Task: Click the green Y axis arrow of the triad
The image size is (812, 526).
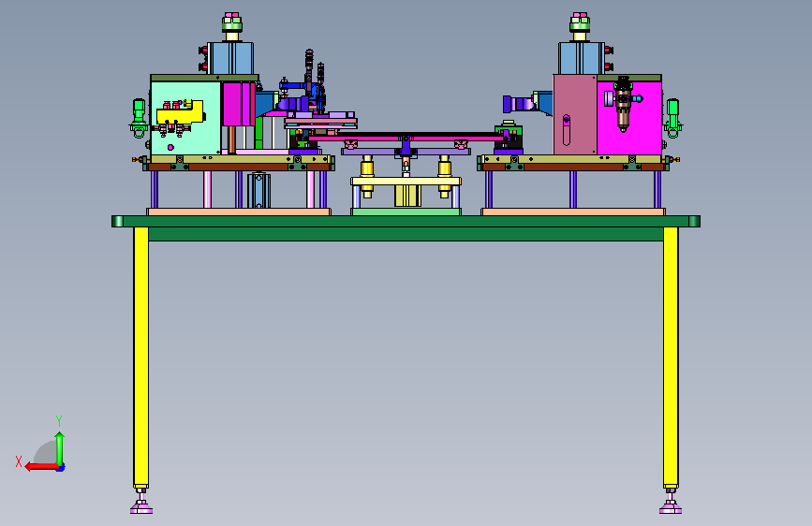Action: click(x=60, y=447)
